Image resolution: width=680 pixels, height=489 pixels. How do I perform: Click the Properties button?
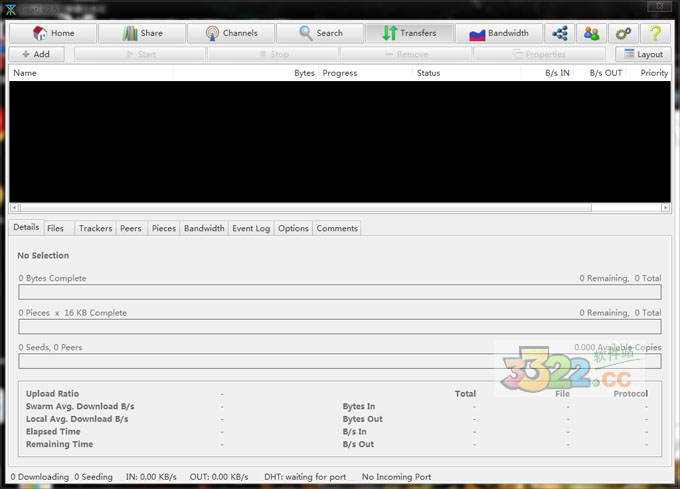click(x=539, y=54)
